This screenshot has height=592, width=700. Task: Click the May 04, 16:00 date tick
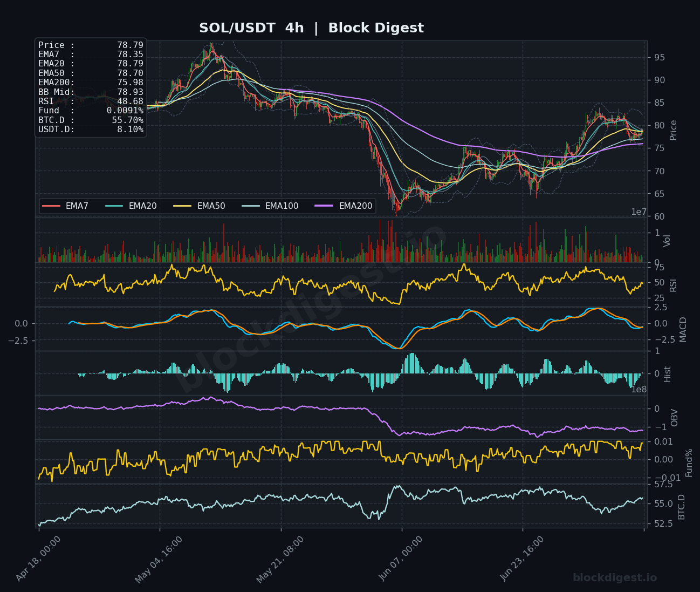pyautogui.click(x=159, y=559)
